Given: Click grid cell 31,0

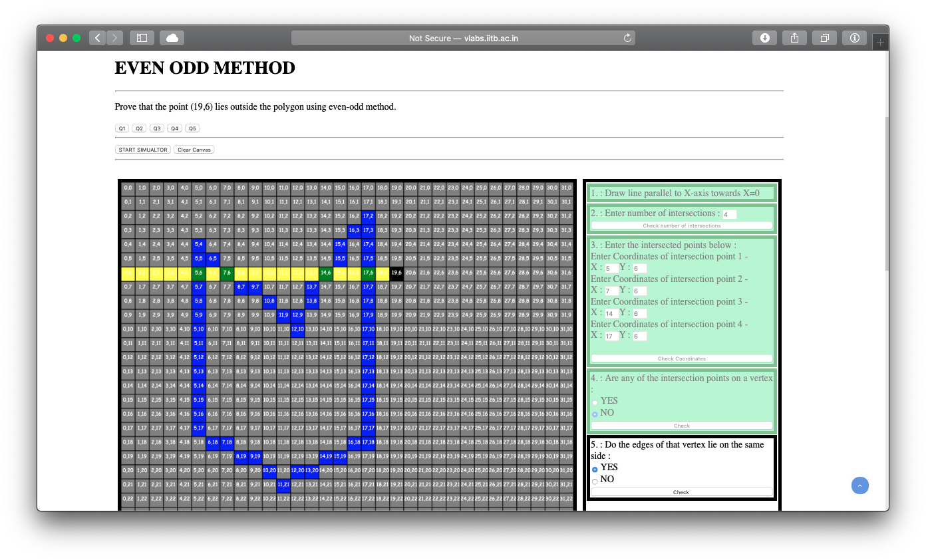Looking at the screenshot, I should tap(566, 188).
